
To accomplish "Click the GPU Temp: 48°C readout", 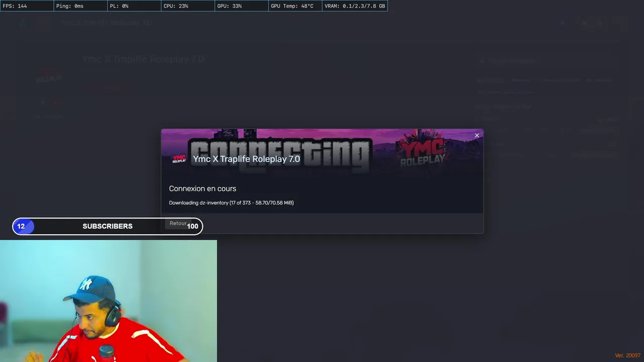I will [295, 6].
